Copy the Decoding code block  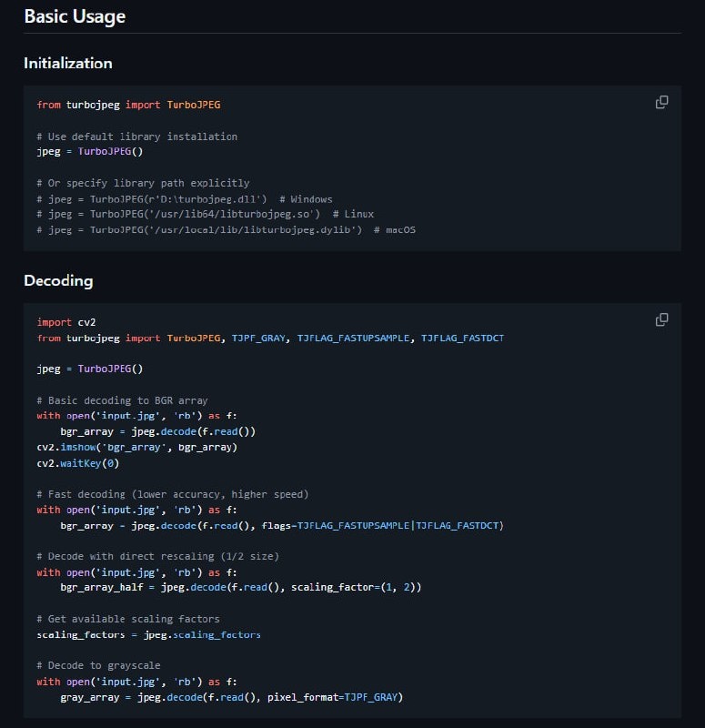(x=662, y=319)
